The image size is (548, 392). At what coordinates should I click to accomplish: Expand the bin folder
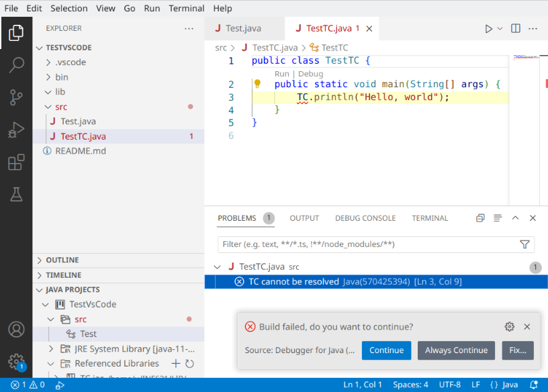(x=48, y=77)
